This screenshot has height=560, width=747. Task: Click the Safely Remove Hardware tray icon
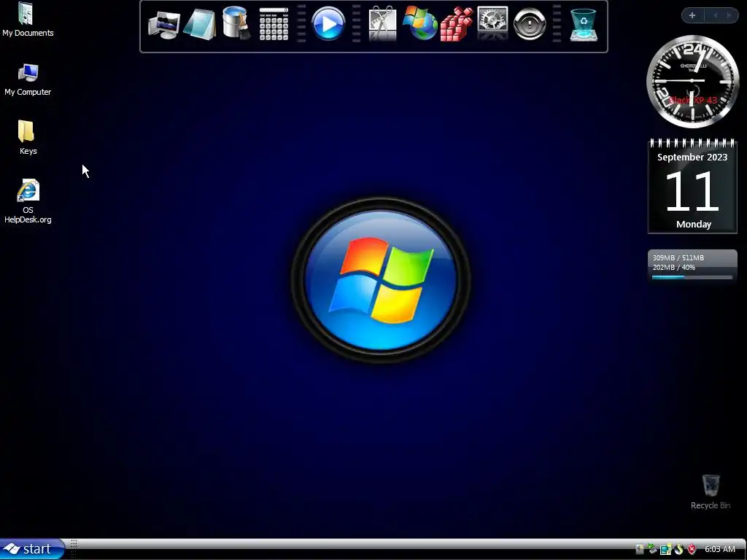[x=651, y=550]
